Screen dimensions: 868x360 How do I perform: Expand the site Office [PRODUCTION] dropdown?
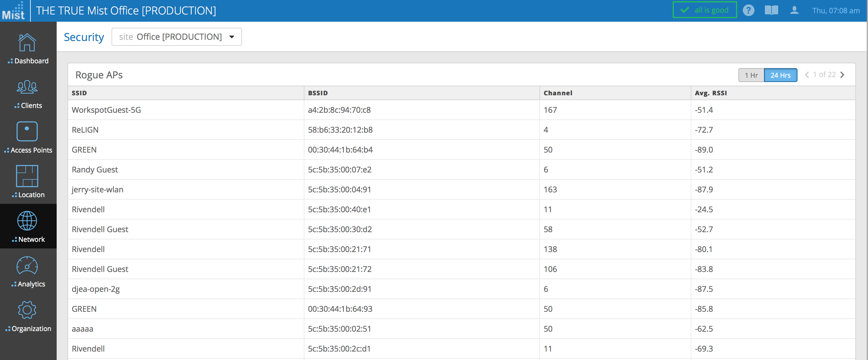pos(177,37)
